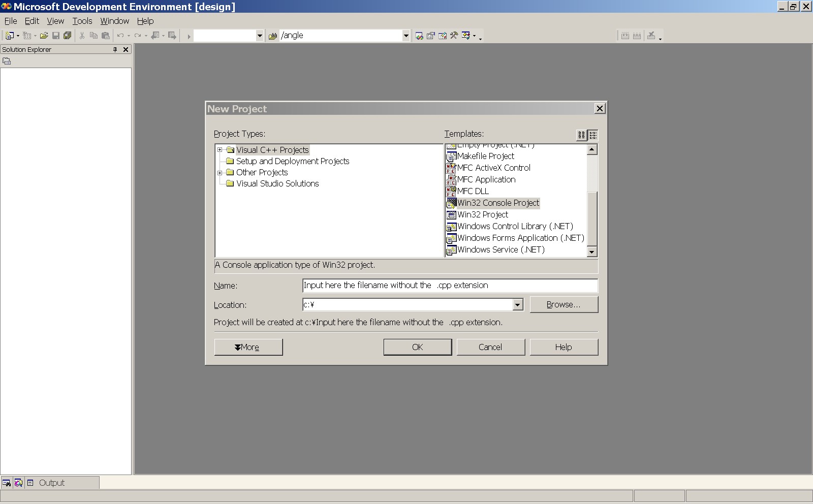This screenshot has height=504, width=813.
Task: Click the templates list scroll-down arrow
Action: (591, 251)
